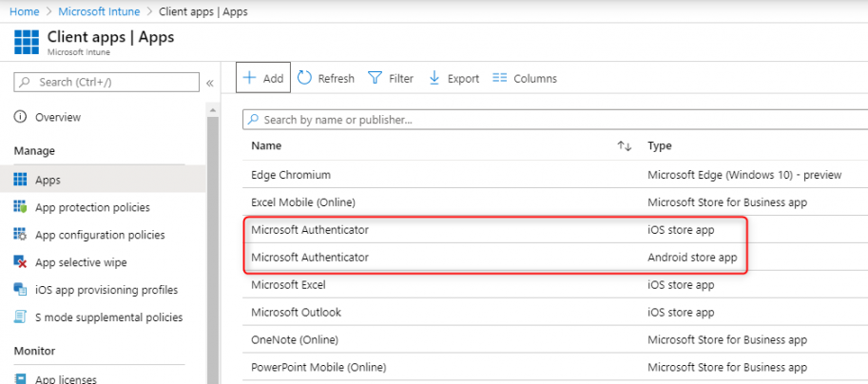Go to Home breadcrumb
This screenshot has width=868, height=384.
[x=25, y=11]
